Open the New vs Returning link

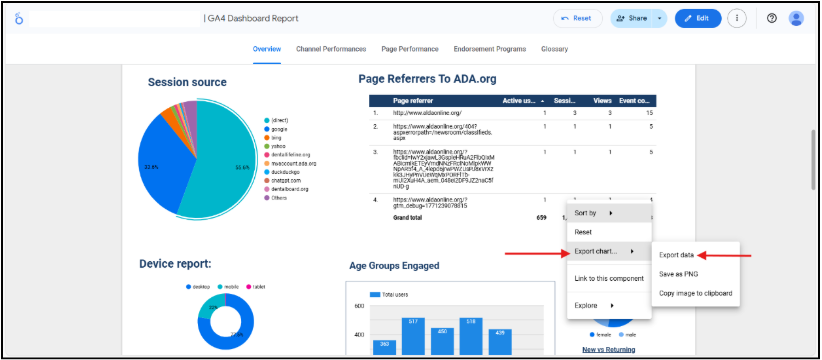point(609,349)
